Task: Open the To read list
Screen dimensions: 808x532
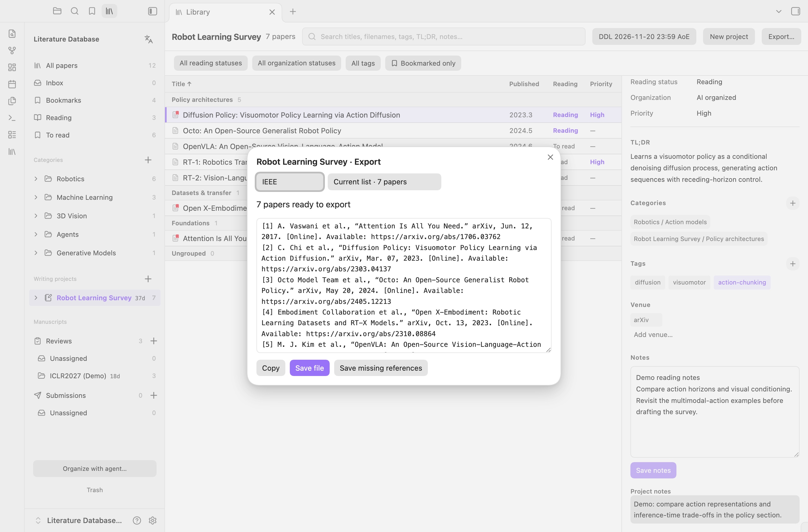Action: [95, 135]
